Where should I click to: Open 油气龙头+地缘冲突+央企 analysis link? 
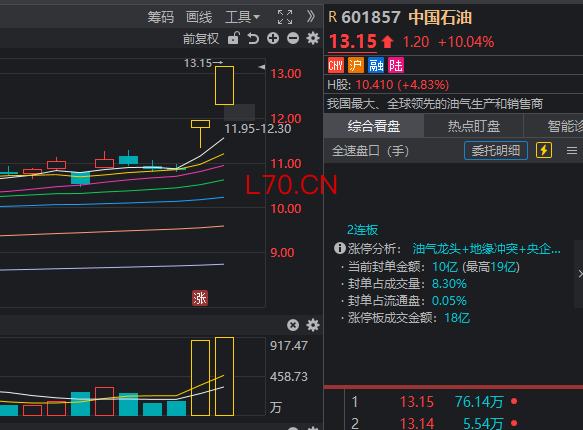[486, 249]
